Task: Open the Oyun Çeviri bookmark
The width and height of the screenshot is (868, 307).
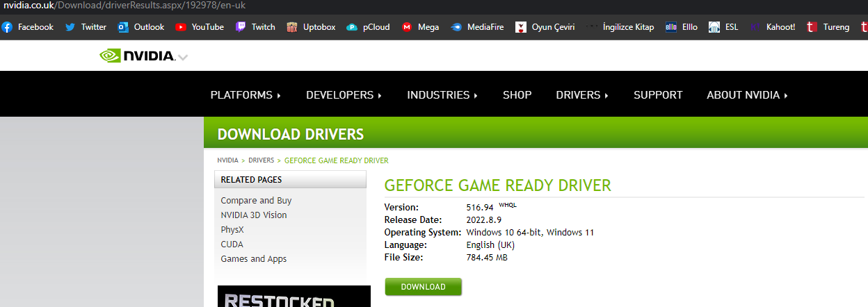Action: tap(545, 27)
